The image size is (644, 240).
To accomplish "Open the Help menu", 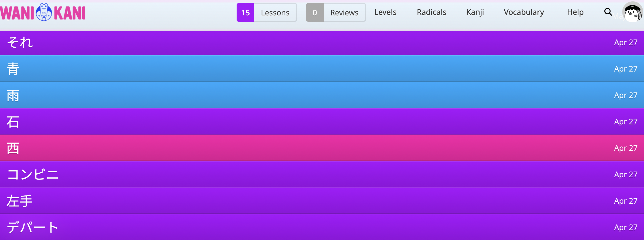I will click(x=575, y=12).
